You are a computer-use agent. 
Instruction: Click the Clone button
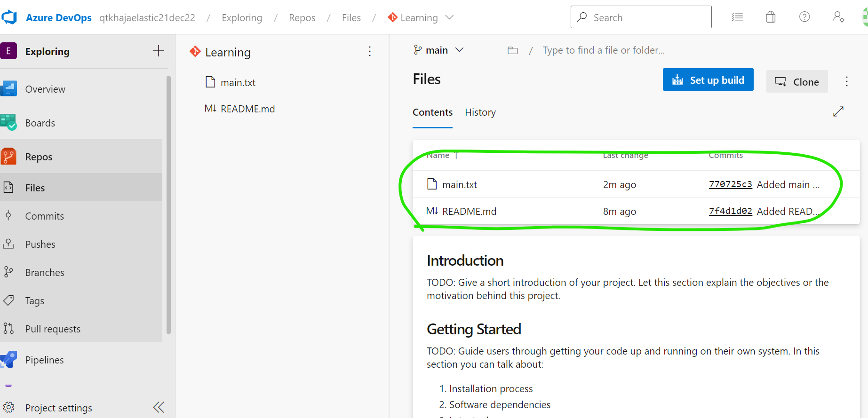[x=796, y=82]
